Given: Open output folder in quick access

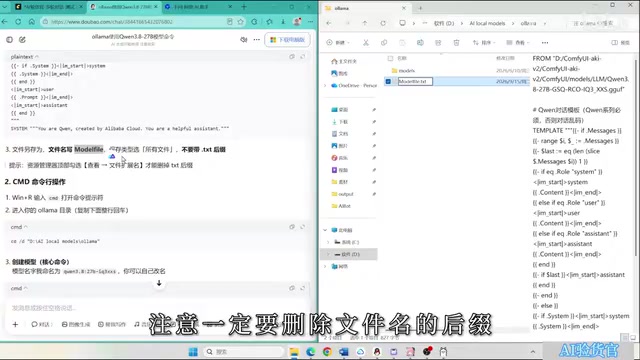Looking at the screenshot, I should pyautogui.click(x=345, y=194).
